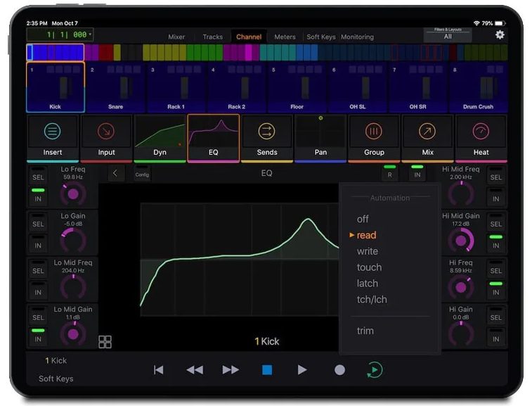Toggle the Lo Freq IN button
The height and width of the screenshot is (406, 532).
(x=38, y=198)
